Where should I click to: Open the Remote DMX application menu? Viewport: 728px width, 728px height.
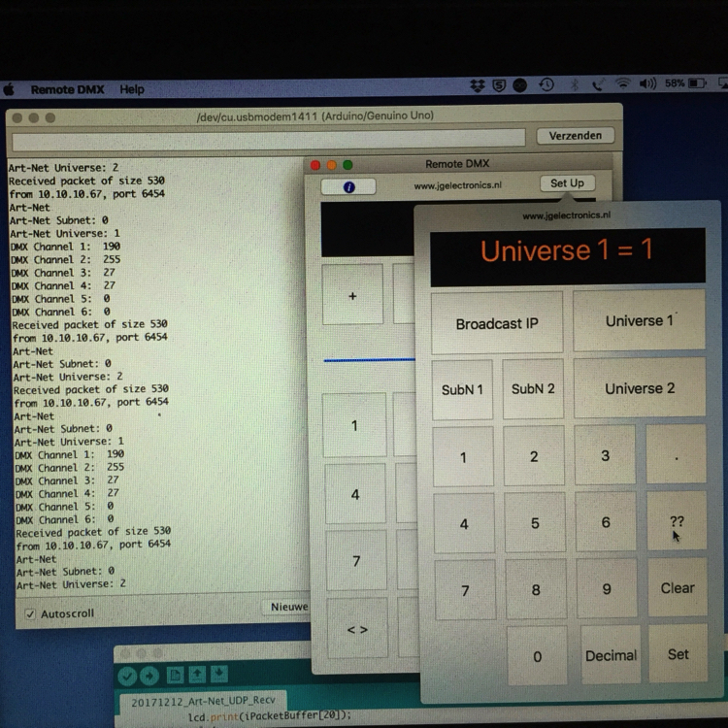pos(67,89)
